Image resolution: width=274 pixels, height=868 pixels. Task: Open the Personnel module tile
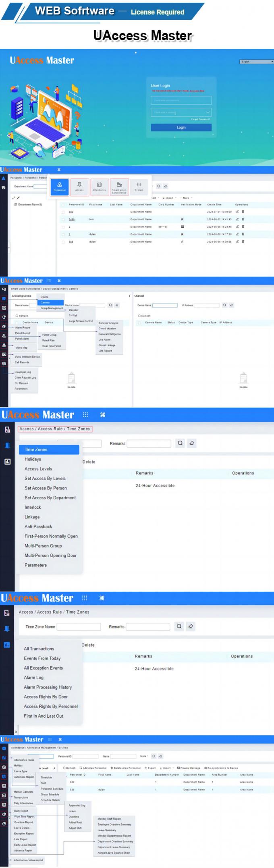(x=60, y=187)
